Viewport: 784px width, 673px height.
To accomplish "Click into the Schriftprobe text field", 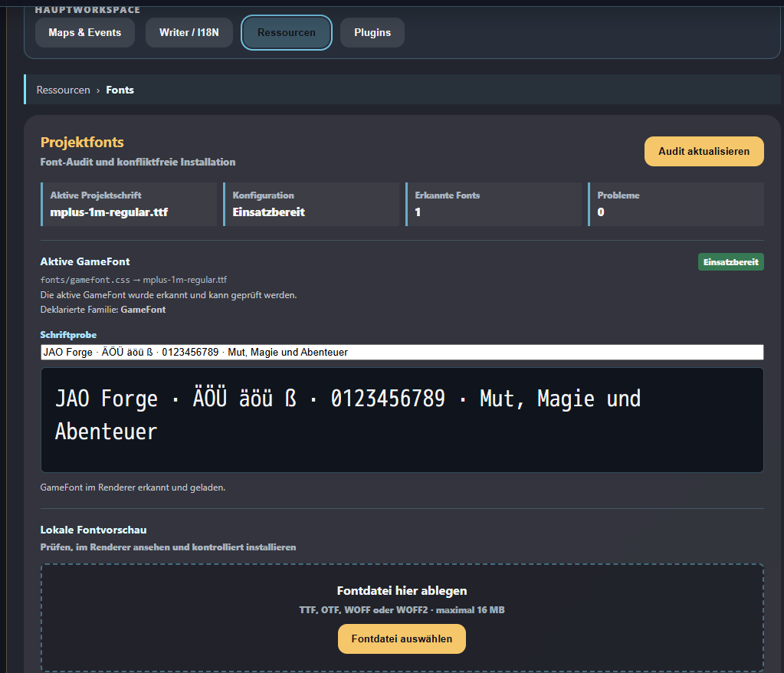I will tap(402, 352).
